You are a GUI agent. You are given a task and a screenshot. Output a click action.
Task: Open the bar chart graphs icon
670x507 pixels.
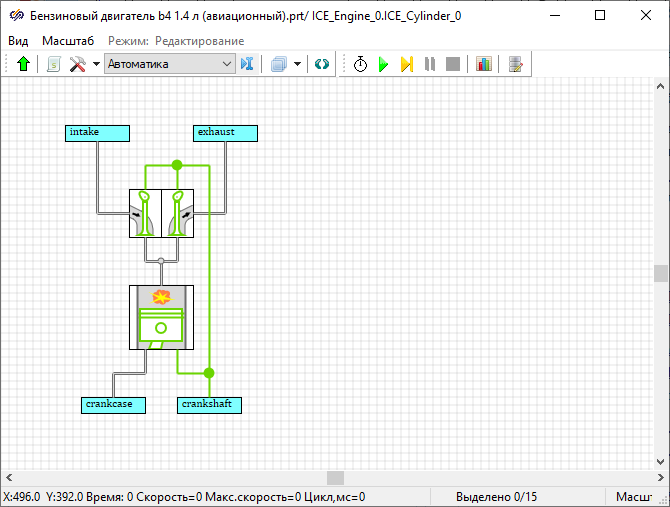pos(484,64)
